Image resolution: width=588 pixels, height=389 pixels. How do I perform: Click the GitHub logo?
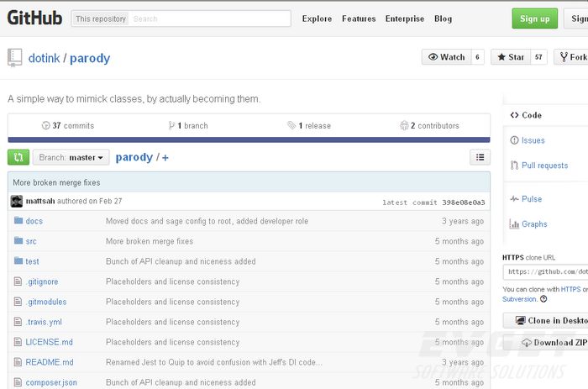click(x=34, y=18)
